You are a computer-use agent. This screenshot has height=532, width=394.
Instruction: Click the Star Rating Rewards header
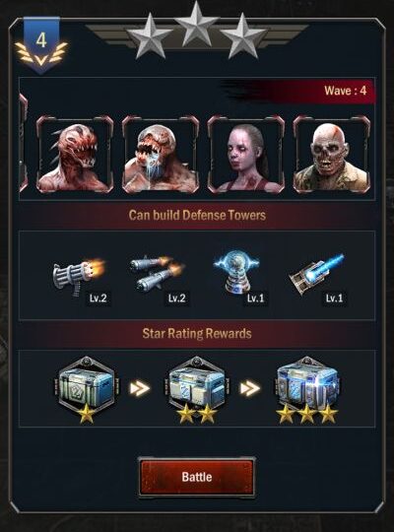coord(197,334)
